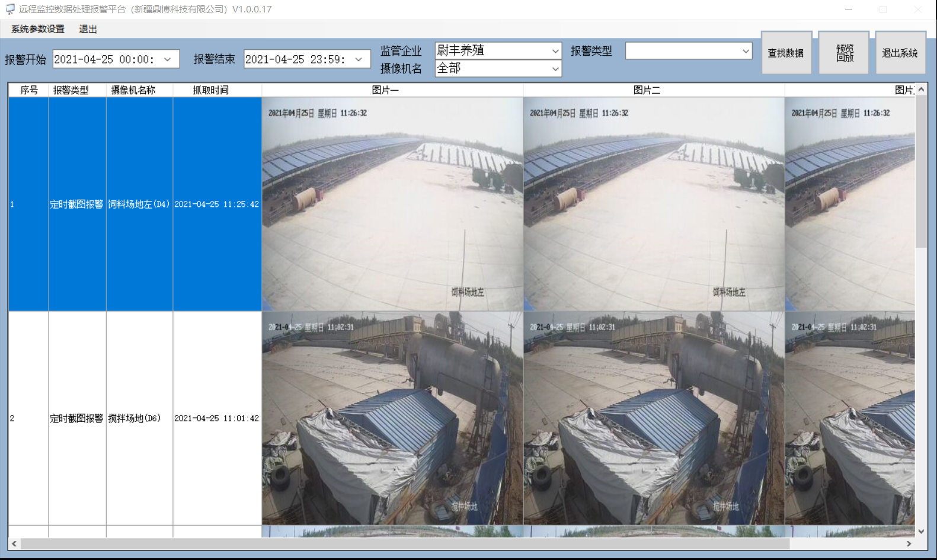Click the vertical scrollbar down arrow

point(921,532)
